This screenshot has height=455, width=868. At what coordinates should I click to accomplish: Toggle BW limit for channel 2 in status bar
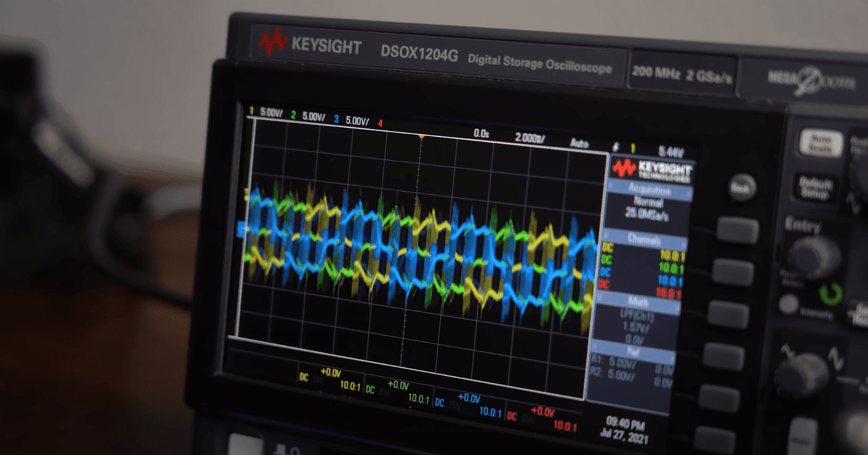384,393
